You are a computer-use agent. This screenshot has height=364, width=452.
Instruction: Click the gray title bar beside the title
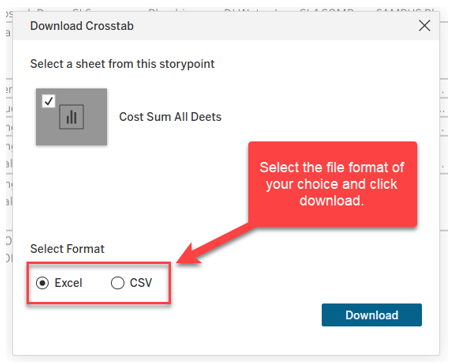click(x=273, y=26)
